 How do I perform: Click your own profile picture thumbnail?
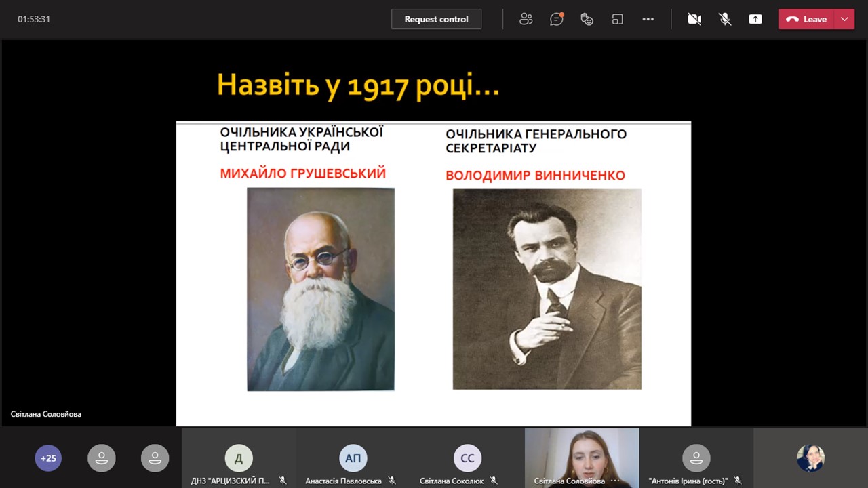(x=810, y=458)
